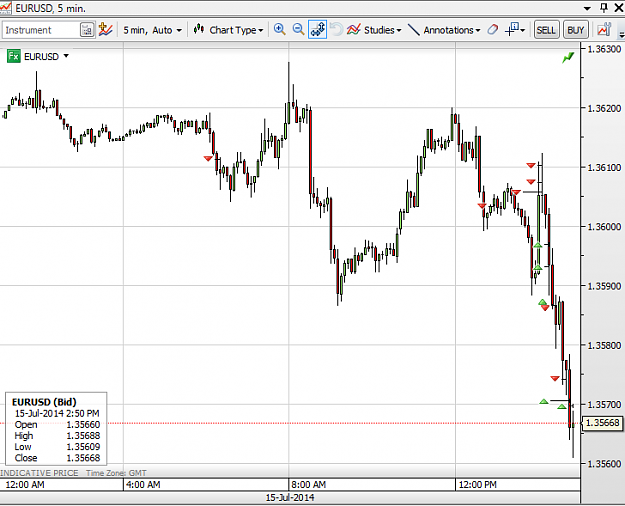Click the 1.35600 price axis label

(x=604, y=464)
